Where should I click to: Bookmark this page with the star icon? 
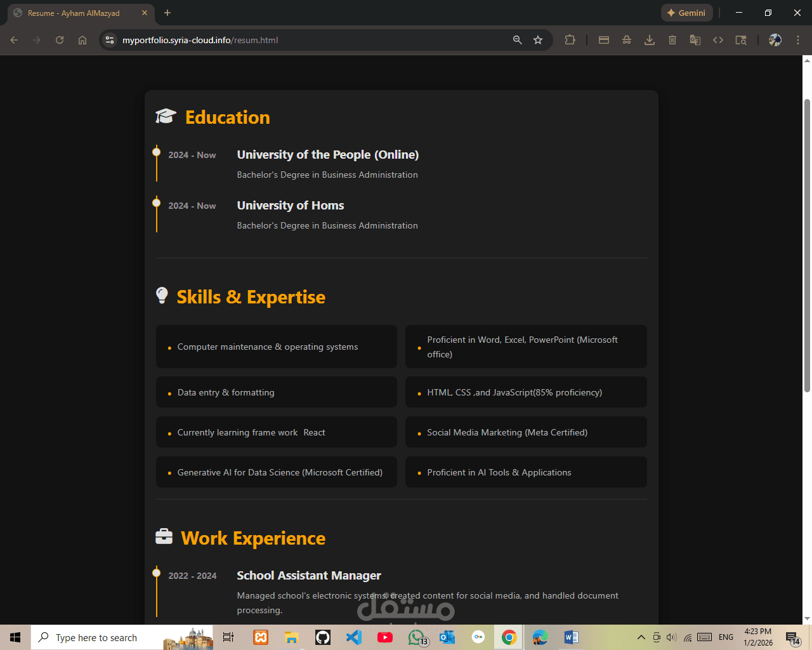point(538,40)
